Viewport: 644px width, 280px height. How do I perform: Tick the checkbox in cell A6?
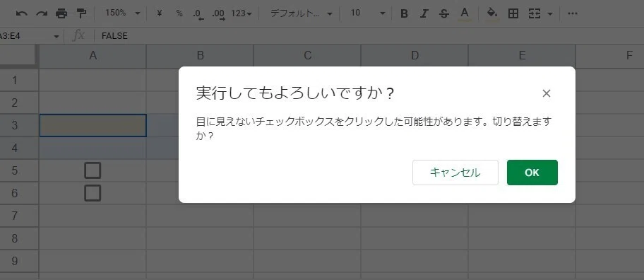click(93, 193)
